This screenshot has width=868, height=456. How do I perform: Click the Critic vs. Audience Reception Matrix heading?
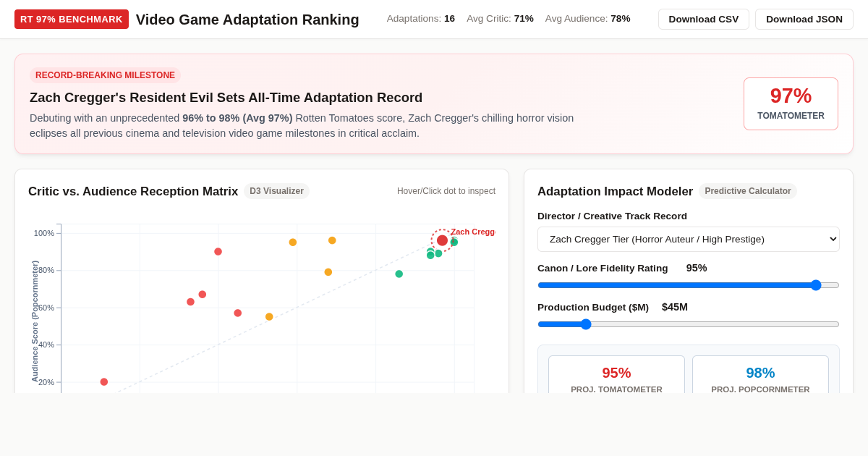pyautogui.click(x=133, y=192)
